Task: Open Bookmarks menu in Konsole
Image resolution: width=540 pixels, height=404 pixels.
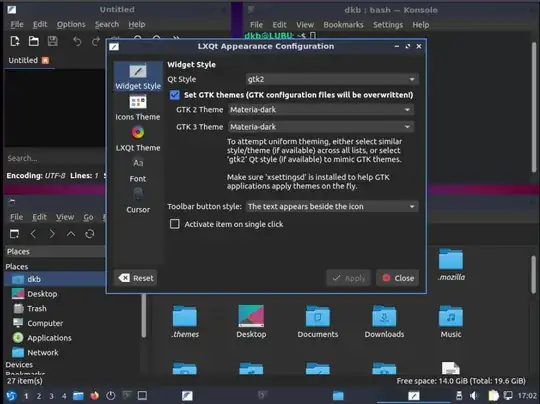Action: coord(343,25)
